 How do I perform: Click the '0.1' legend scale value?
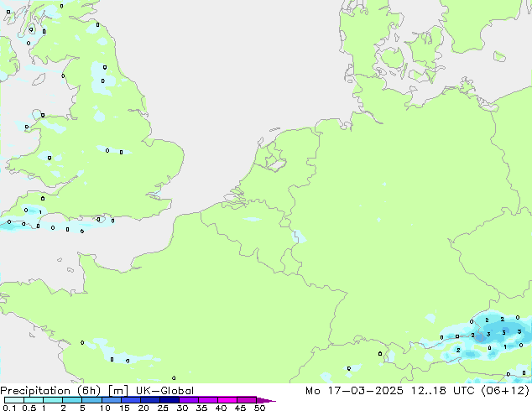tap(9, 408)
